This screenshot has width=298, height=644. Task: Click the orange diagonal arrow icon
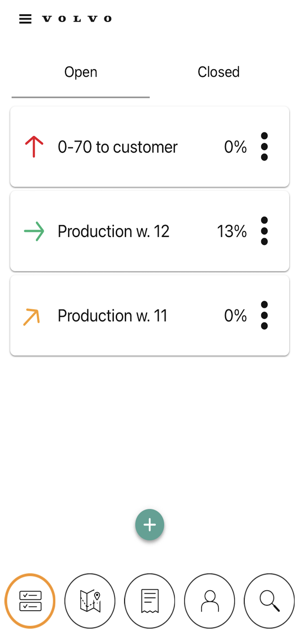[32, 317]
